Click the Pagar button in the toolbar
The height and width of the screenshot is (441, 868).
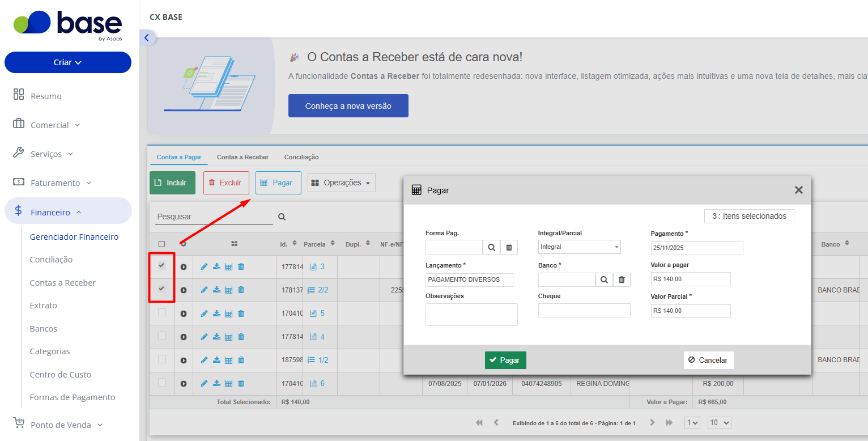click(x=278, y=183)
